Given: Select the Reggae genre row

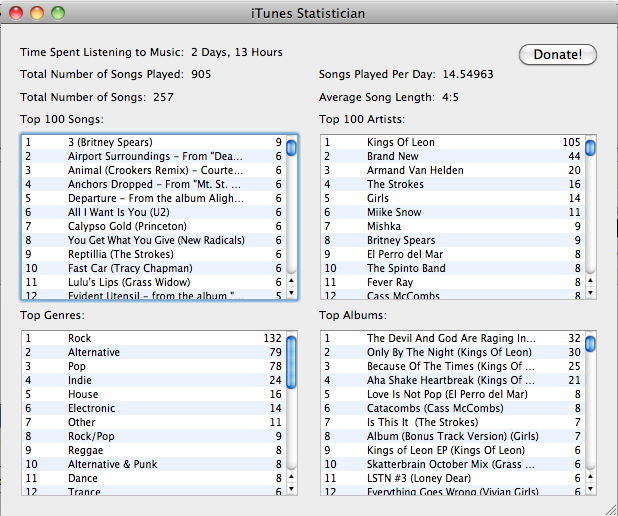Looking at the screenshot, I should pos(154,450).
